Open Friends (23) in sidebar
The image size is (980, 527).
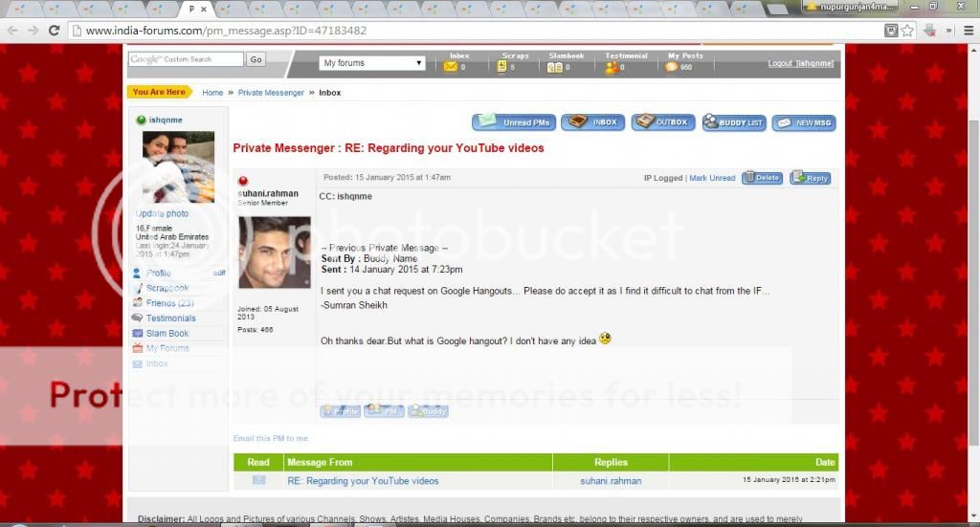coord(169,303)
